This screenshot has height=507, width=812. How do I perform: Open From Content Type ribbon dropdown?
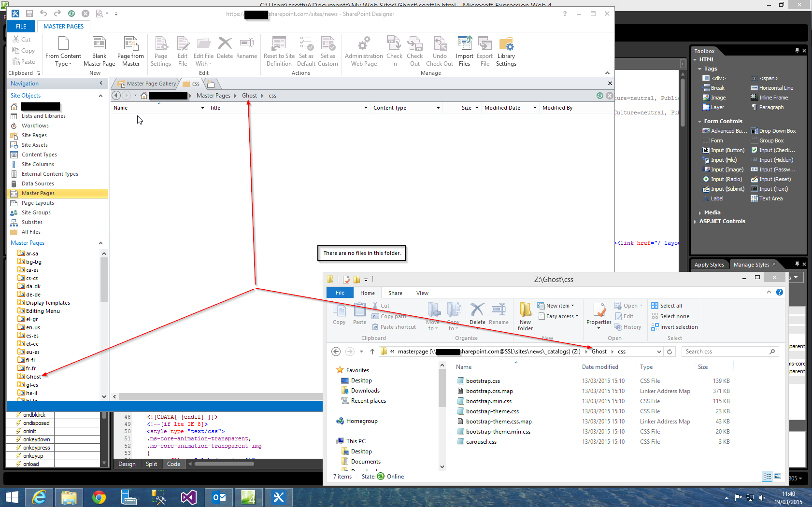point(63,51)
